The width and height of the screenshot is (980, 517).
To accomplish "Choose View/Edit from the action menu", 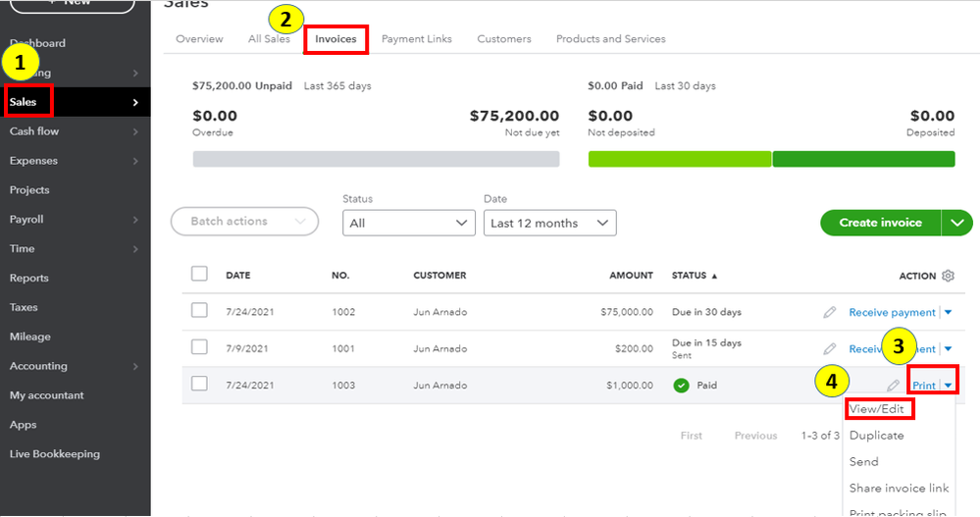I will (x=879, y=408).
